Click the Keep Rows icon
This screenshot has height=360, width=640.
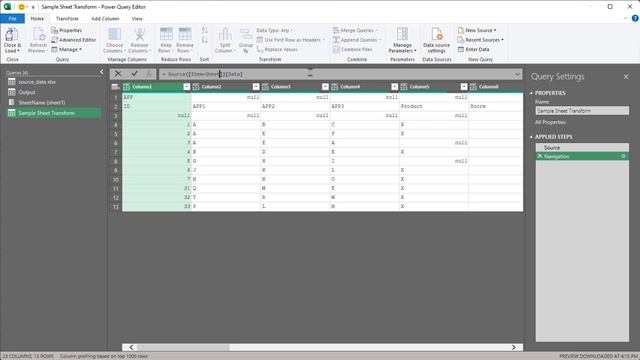coord(166,35)
